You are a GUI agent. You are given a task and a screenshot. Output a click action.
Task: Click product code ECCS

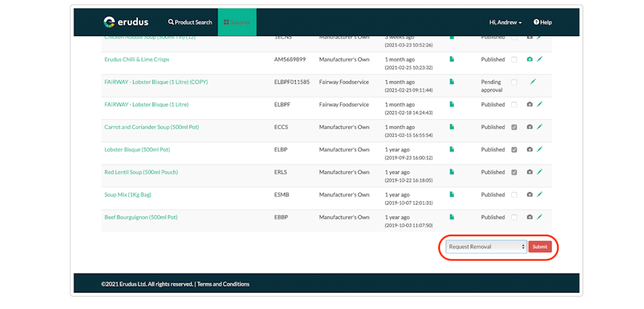281,127
